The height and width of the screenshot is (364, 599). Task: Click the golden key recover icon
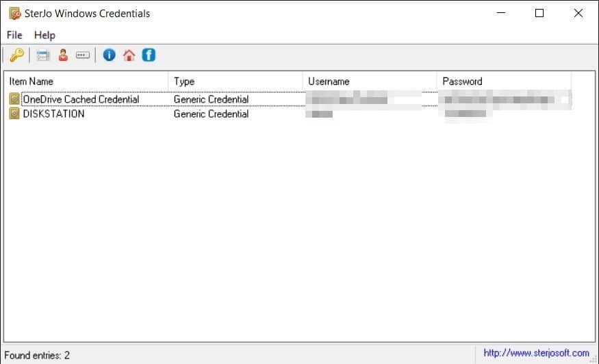coord(17,55)
